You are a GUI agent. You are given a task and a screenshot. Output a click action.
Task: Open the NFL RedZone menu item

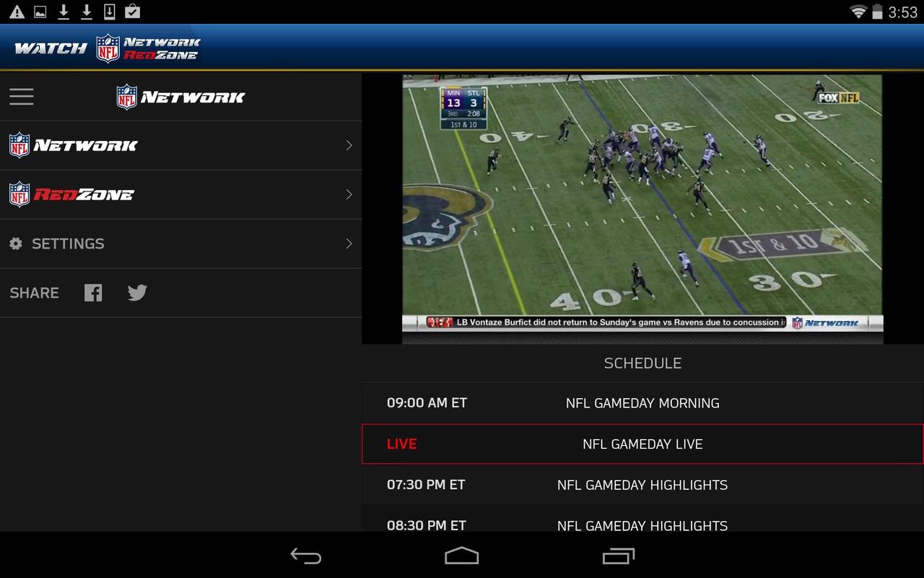[x=180, y=194]
